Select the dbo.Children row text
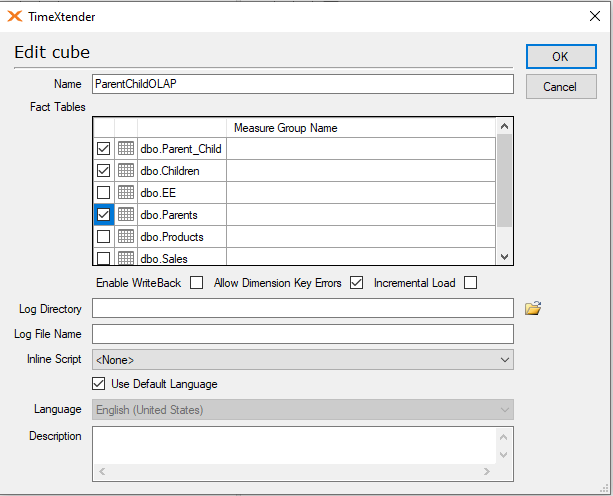This screenshot has height=496, width=613. (170, 171)
